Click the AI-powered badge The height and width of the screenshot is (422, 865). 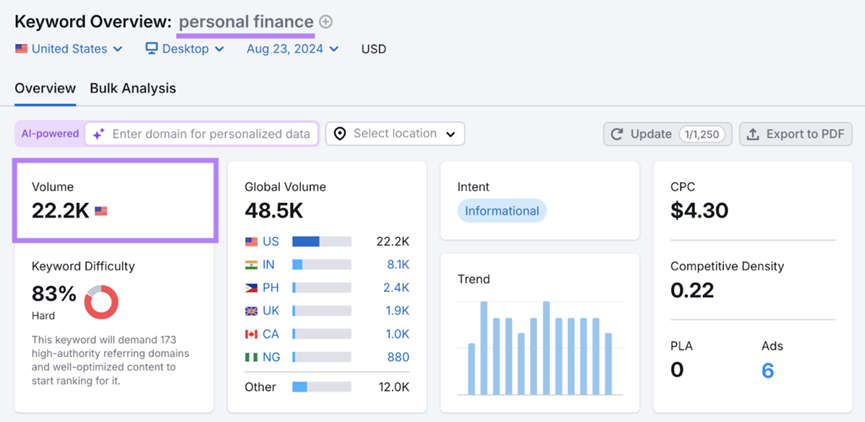pos(50,134)
